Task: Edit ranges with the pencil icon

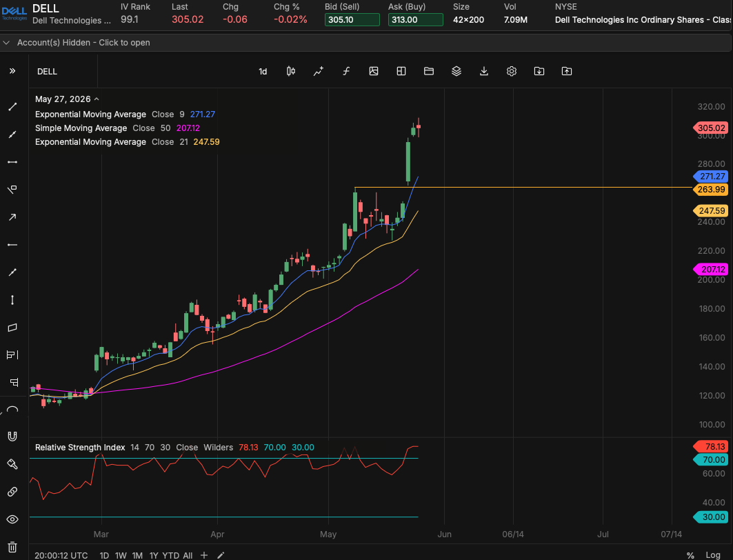Action: 221,555
